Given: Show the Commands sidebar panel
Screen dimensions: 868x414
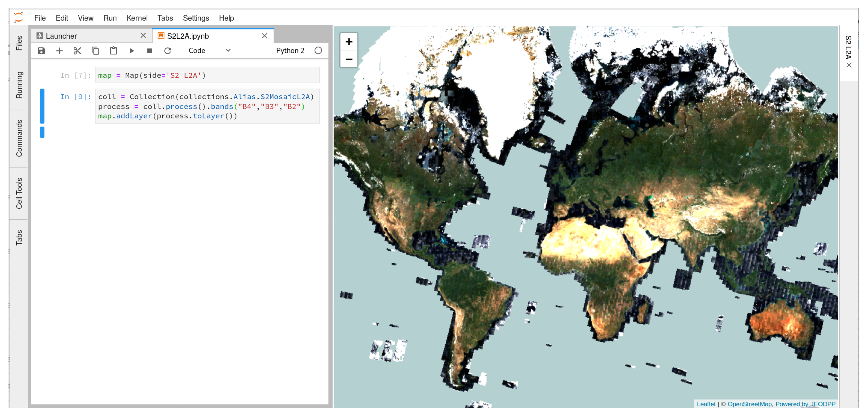Looking at the screenshot, I should (19, 138).
